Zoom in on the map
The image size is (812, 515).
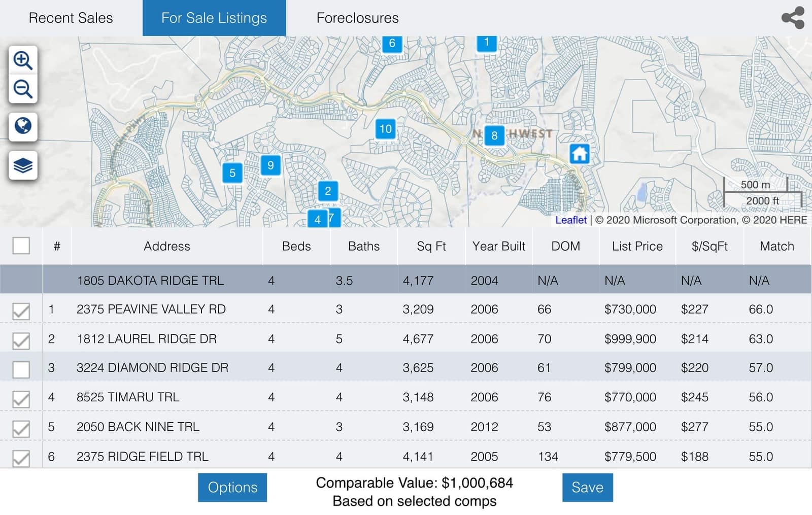click(x=22, y=61)
